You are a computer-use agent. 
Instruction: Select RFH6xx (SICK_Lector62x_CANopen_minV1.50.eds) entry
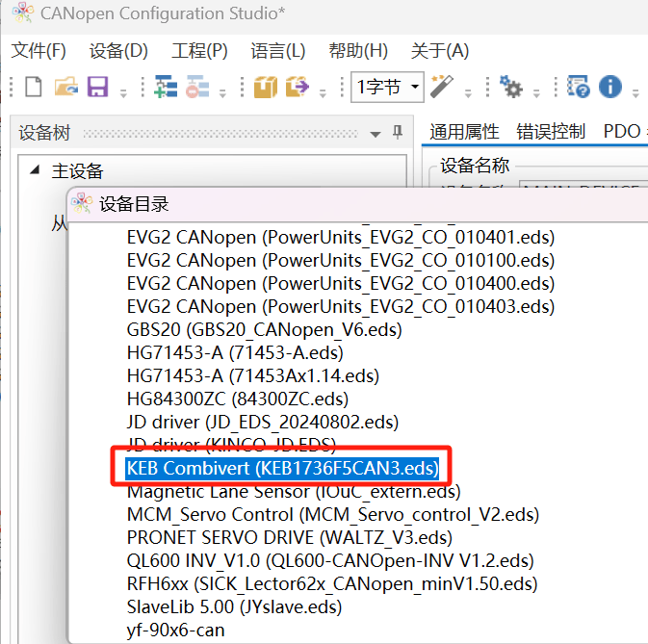pyautogui.click(x=332, y=584)
